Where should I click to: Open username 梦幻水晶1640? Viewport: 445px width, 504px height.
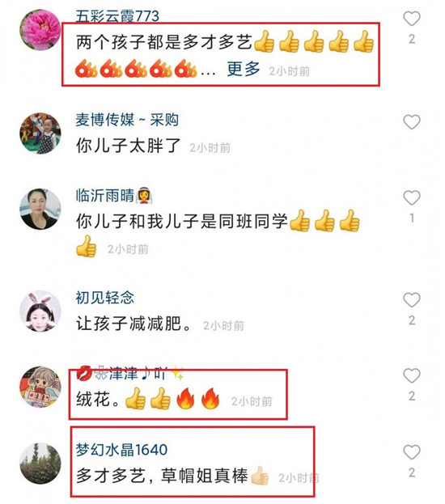[x=121, y=450]
